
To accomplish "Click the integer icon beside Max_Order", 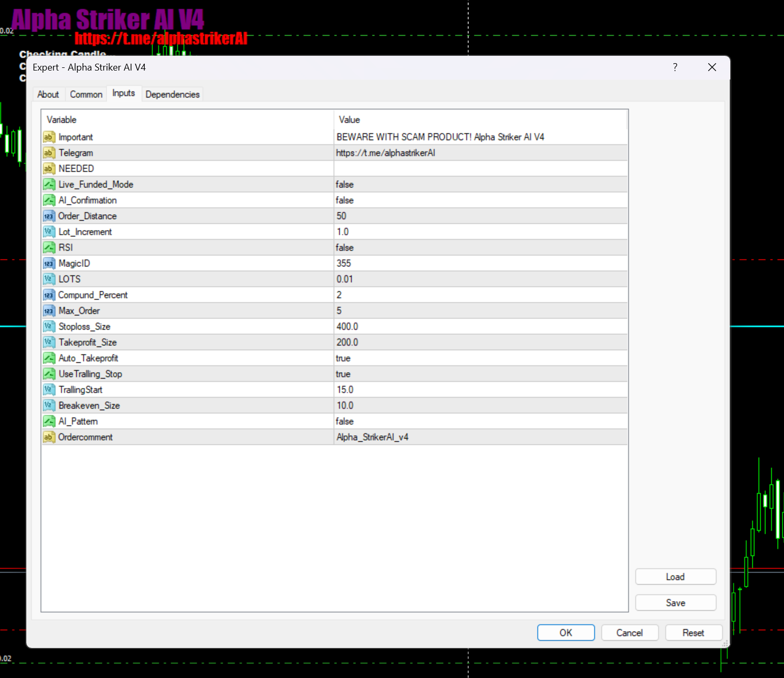I will [49, 311].
